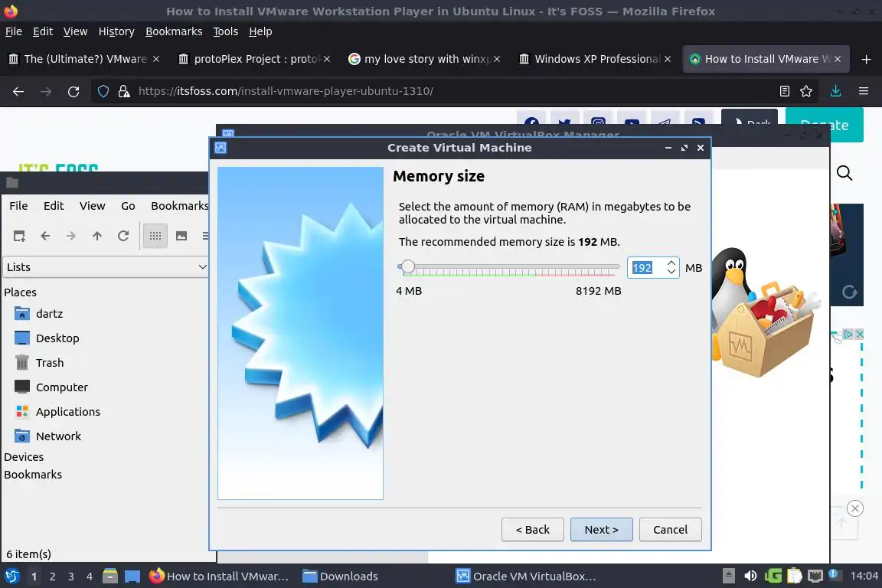
Task: Activate Oracle VM VirtualBox taskbar entry
Action: tap(526, 577)
